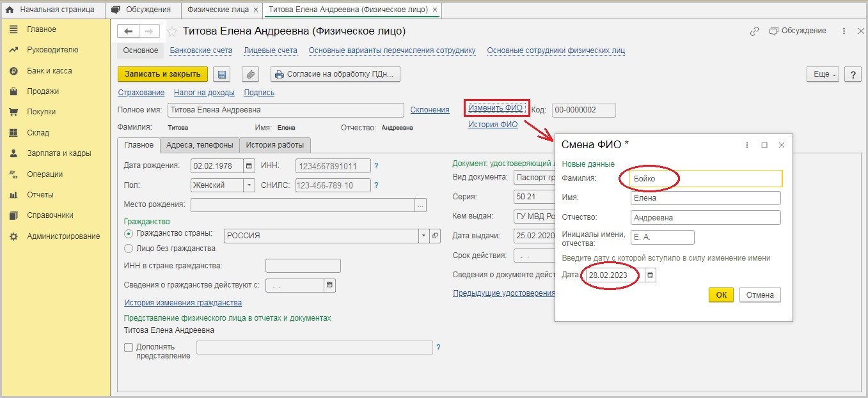Click the Изменить ФИО link
Image resolution: width=868 pixels, height=398 pixels.
tap(495, 108)
